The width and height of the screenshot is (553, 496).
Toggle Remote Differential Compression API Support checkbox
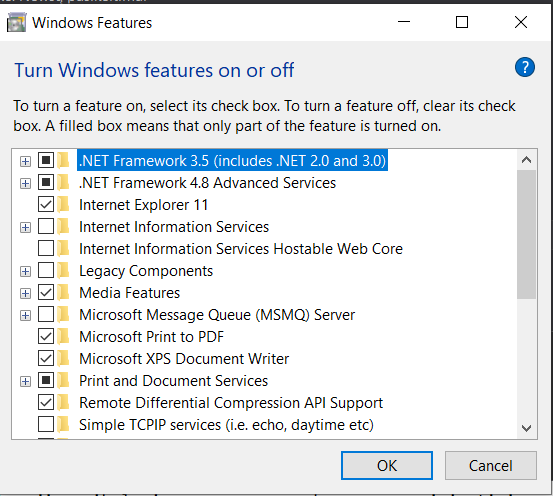tap(46, 403)
